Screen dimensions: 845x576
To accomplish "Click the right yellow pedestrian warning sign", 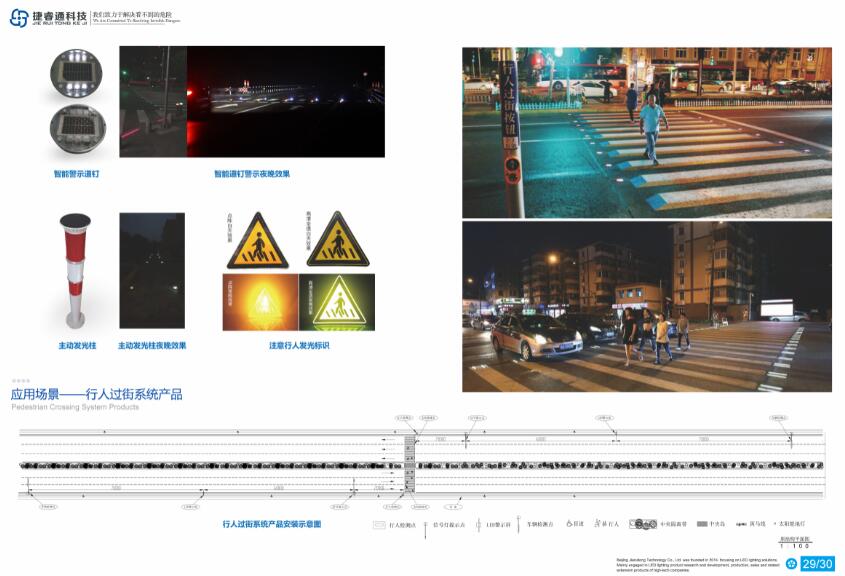I will 338,240.
